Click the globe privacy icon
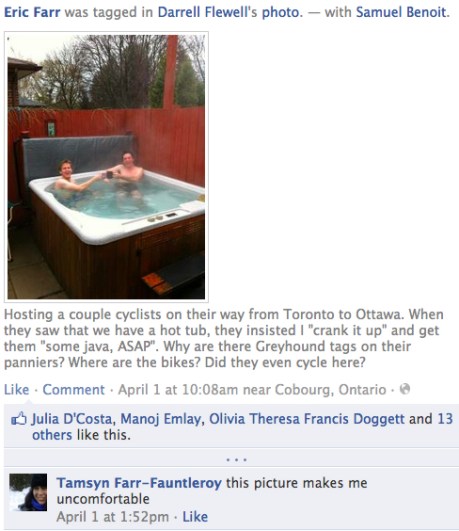Screen dimensions: 459x531 click(405, 389)
